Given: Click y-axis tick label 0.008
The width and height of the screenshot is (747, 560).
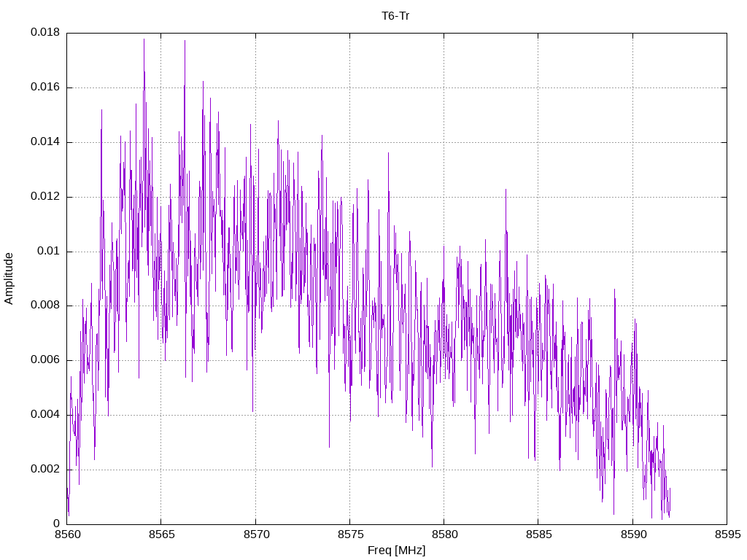Looking at the screenshot, I should click(45, 306).
